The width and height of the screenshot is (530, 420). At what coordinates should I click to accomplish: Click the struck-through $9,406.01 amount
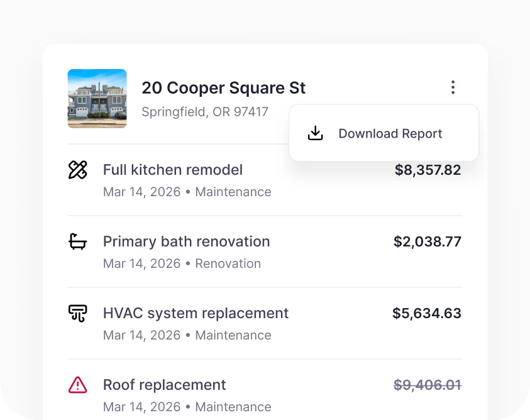428,385
